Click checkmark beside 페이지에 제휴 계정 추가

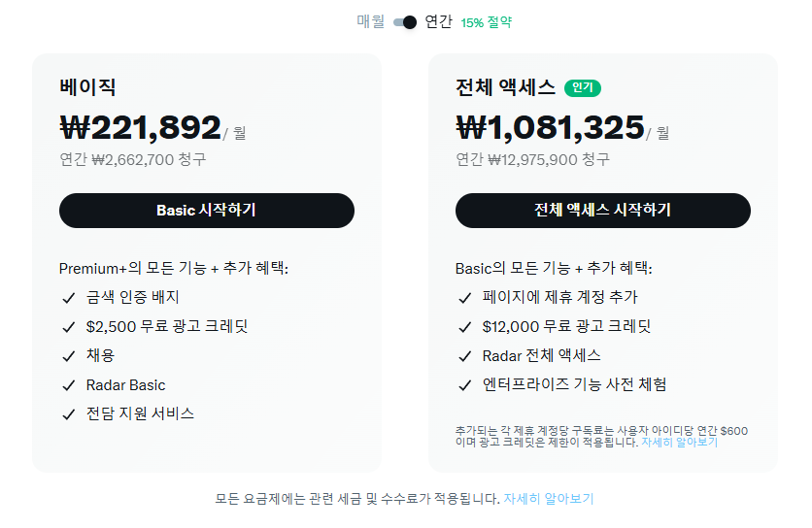tap(464, 298)
